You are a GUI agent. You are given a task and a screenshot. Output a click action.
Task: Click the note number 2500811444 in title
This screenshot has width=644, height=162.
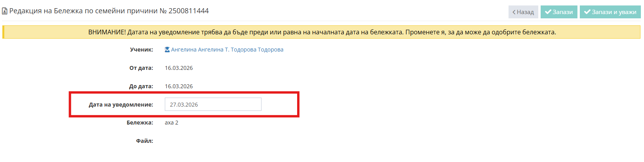(189, 11)
